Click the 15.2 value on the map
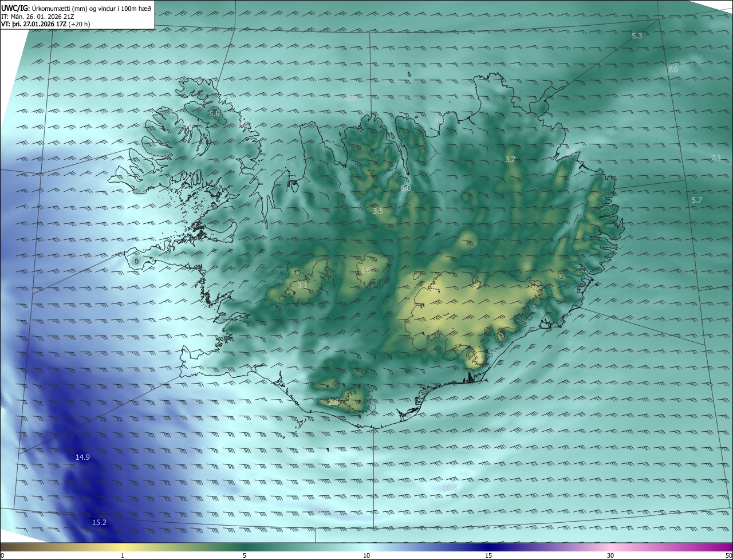Image resolution: width=733 pixels, height=560 pixels. 99,522
